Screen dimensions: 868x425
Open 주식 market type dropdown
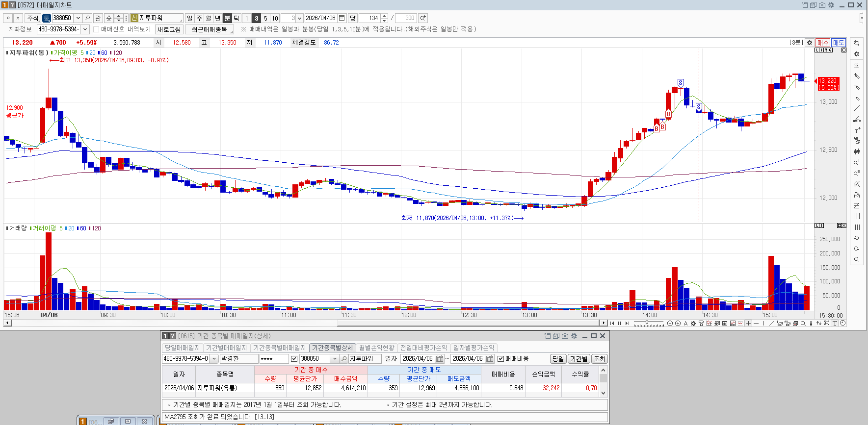(x=32, y=18)
